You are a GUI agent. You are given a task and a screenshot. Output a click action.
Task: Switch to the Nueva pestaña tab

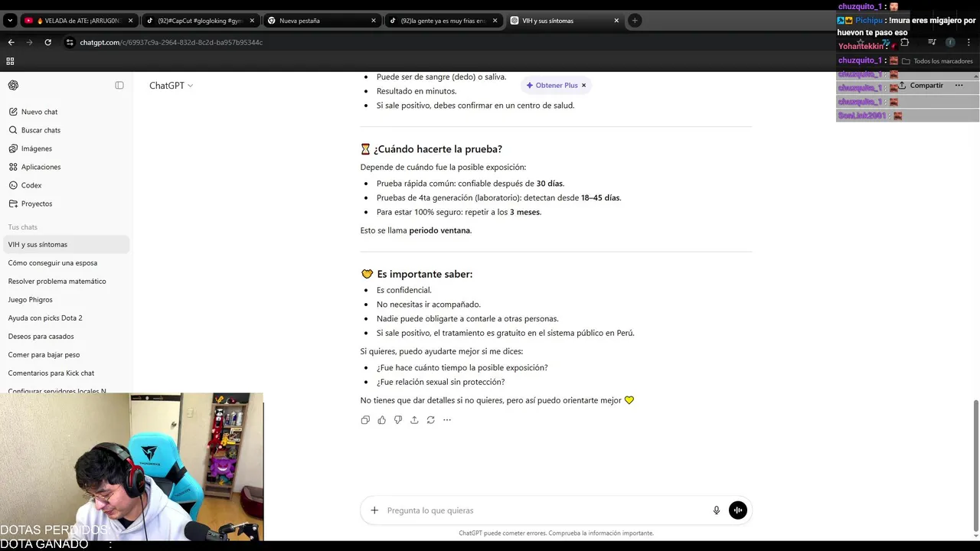point(322,21)
